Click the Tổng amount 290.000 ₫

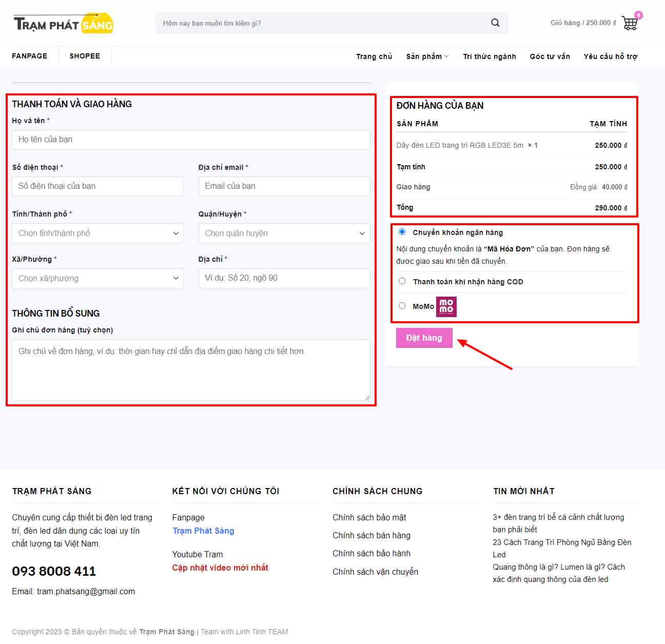point(611,208)
